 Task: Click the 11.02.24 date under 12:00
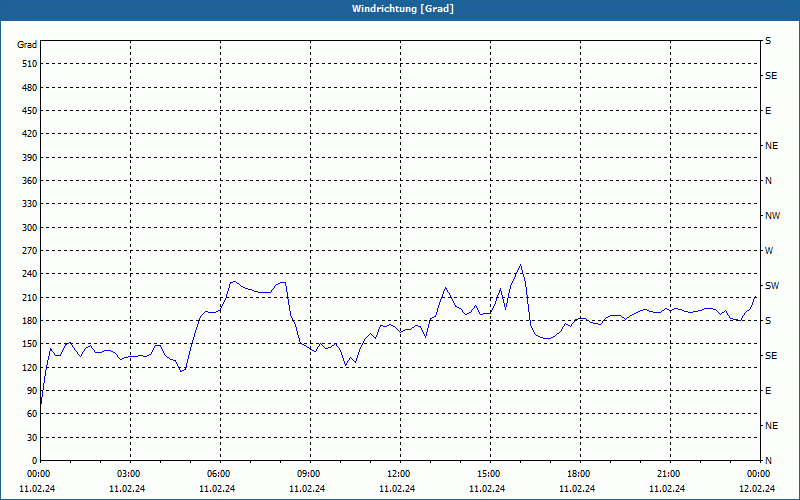click(397, 489)
